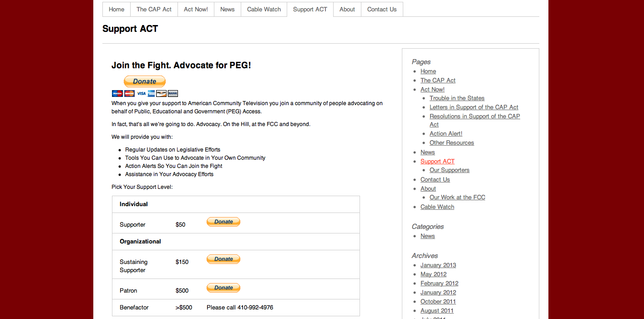Click the Bank payment icon
This screenshot has width=644, height=319.
[x=173, y=94]
